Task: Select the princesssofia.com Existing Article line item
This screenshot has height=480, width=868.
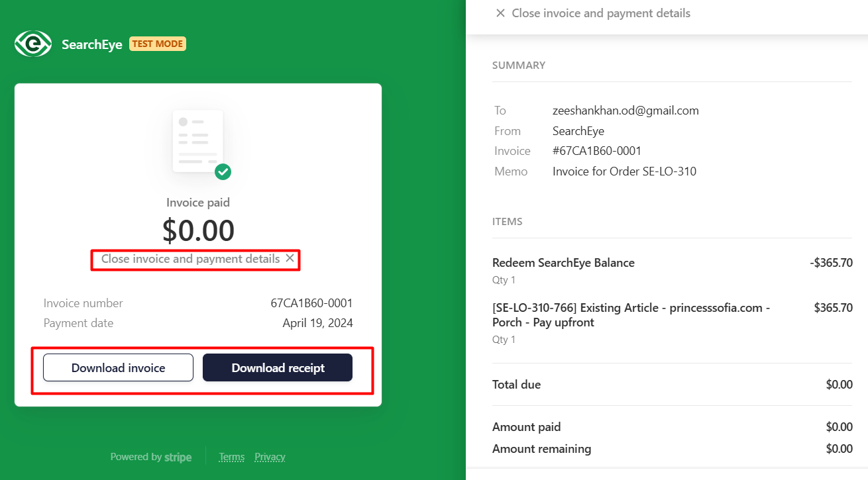Action: coord(631,315)
